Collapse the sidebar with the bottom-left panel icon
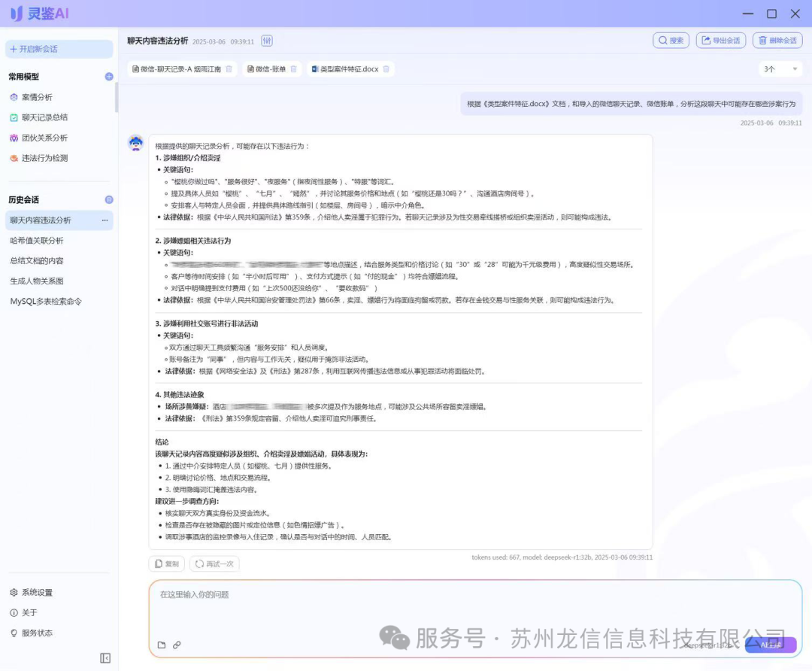The height and width of the screenshot is (671, 812). (x=105, y=658)
